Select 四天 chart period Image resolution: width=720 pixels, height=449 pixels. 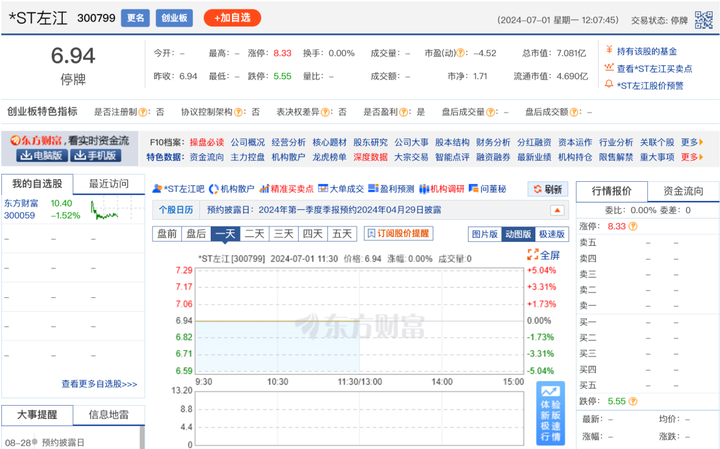313,234
